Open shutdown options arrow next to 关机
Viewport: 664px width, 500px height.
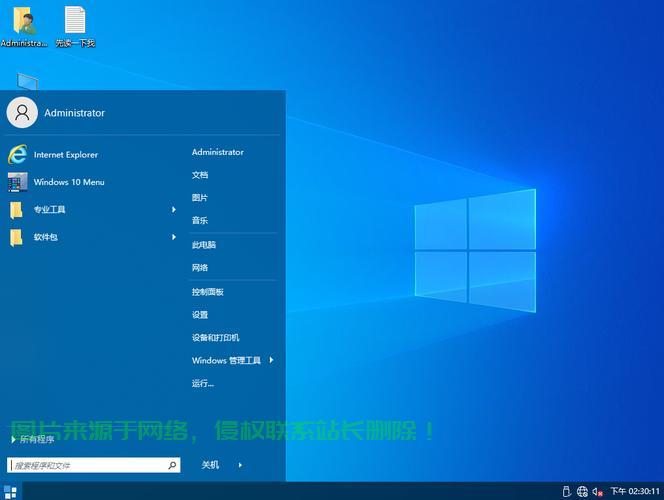pos(240,465)
